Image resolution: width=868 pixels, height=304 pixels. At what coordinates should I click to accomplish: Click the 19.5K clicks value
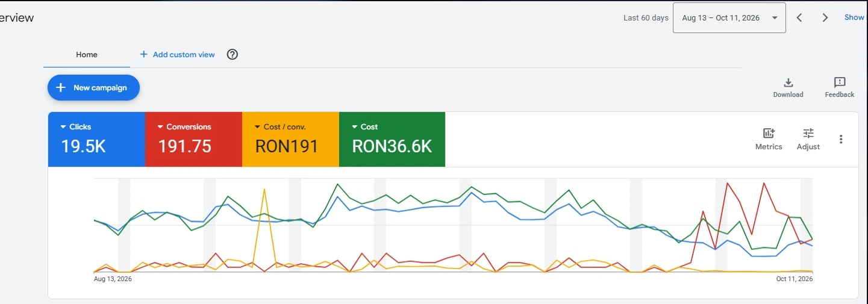(83, 146)
